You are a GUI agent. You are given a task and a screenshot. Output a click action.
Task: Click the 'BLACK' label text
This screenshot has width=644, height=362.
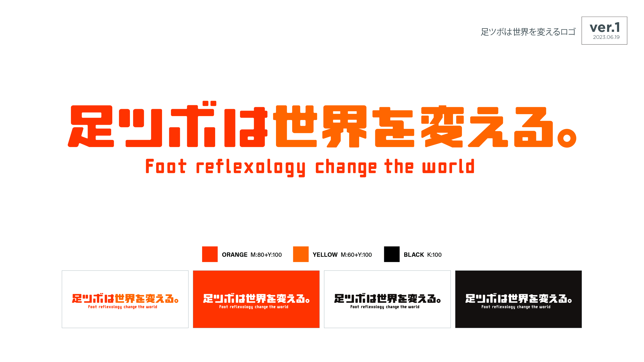414,255
